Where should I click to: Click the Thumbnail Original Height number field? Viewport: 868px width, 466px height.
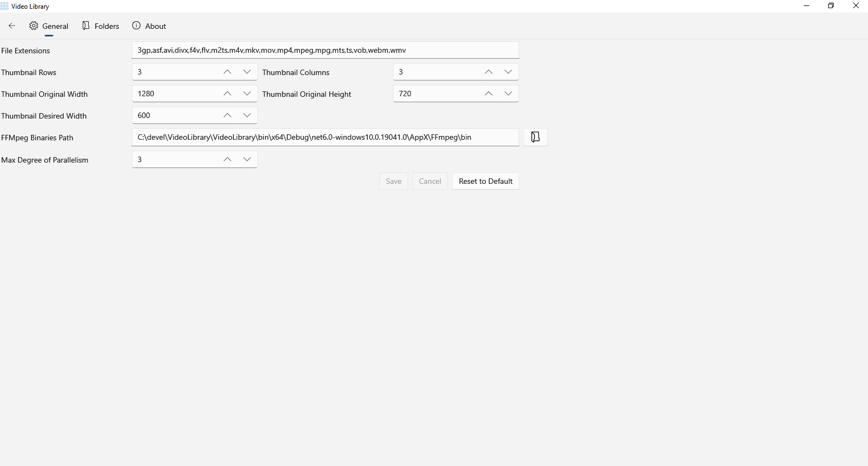point(435,94)
